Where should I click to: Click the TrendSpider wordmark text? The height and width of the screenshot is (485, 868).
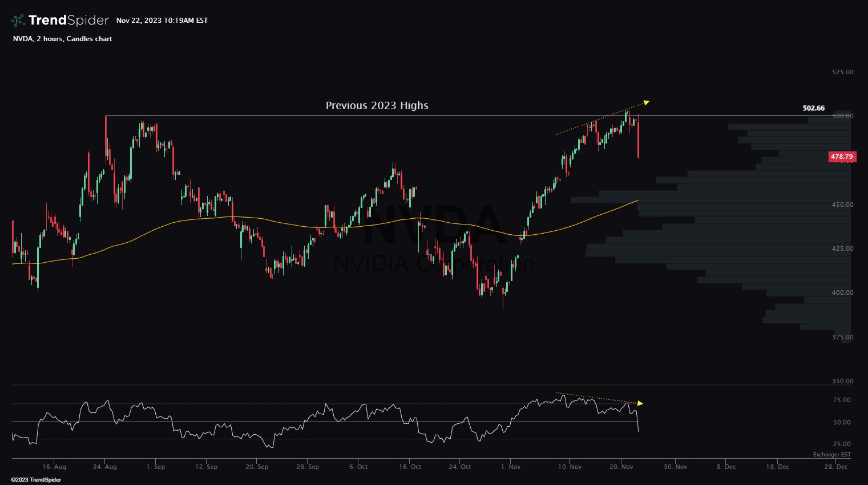click(x=68, y=21)
